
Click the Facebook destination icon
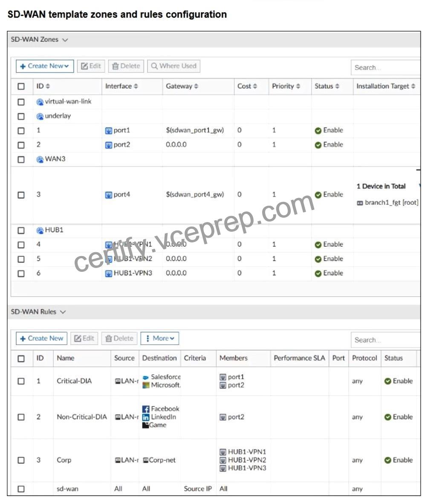tap(146, 409)
